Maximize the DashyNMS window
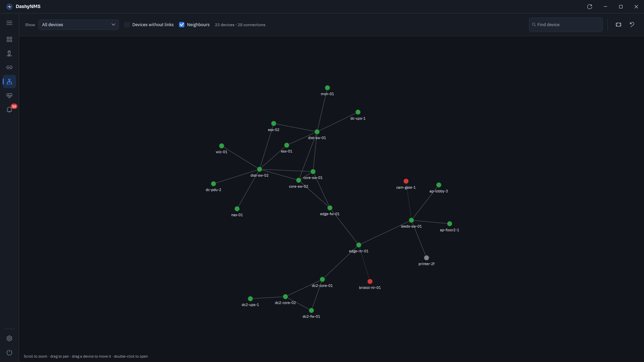Viewport: 644px width, 362px height. coord(621,7)
